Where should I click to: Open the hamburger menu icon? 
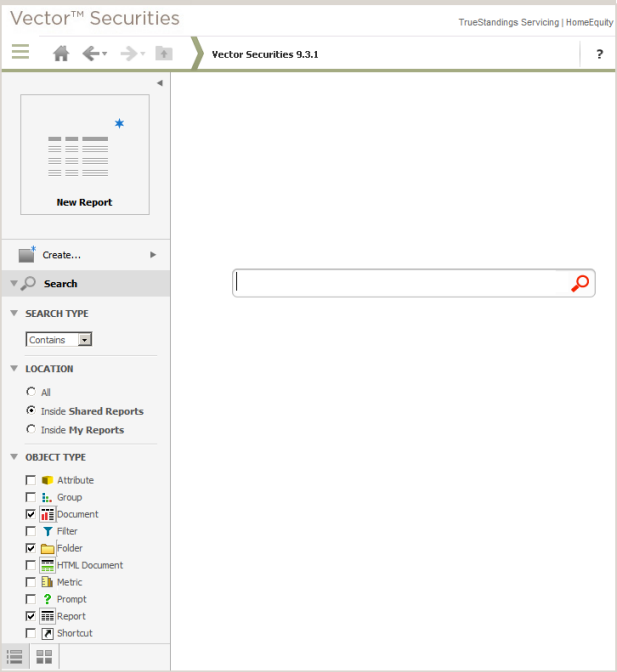click(20, 52)
